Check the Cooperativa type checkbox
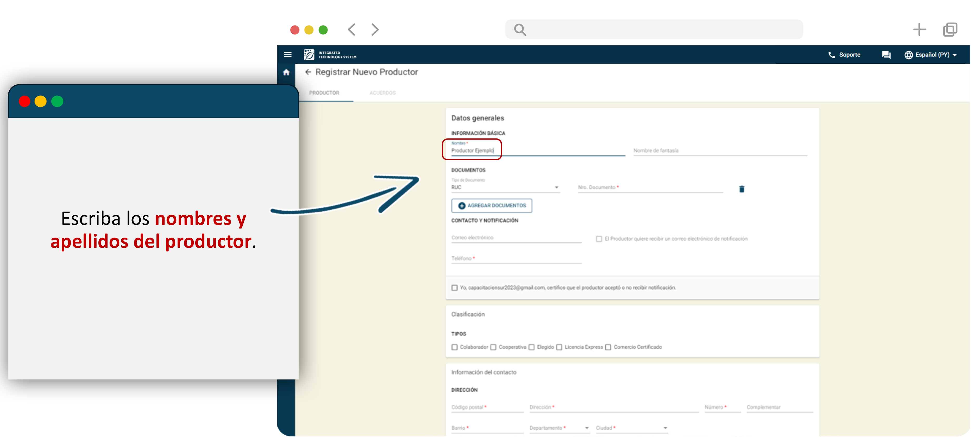Screen dimensions: 980x445 click(493, 347)
